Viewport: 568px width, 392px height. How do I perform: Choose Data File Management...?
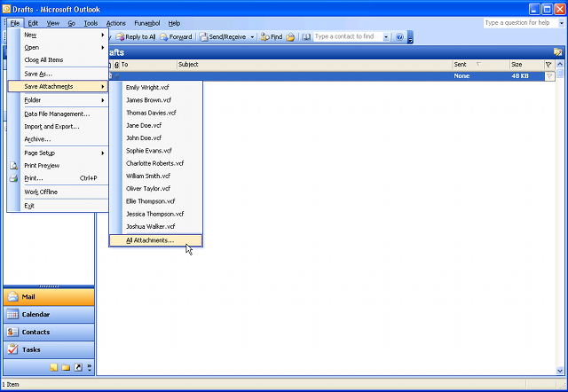(58, 114)
